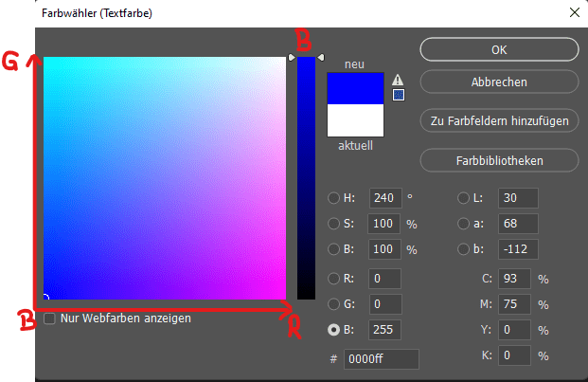588x382 pixels.
Task: Select the Lab a radio button
Action: [x=463, y=224]
